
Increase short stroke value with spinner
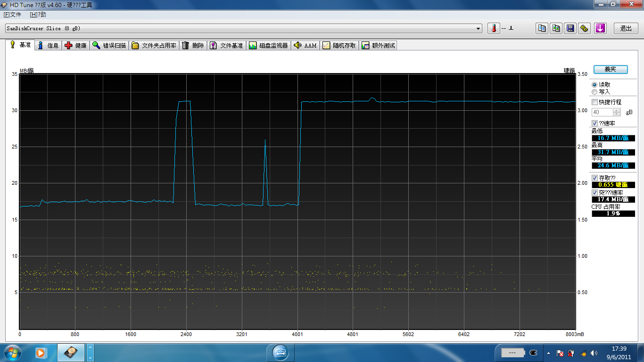coord(617,110)
